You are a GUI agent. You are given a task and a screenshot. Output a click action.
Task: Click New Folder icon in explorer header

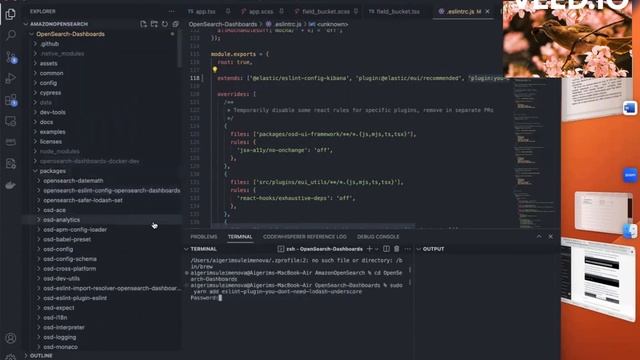tap(154, 24)
